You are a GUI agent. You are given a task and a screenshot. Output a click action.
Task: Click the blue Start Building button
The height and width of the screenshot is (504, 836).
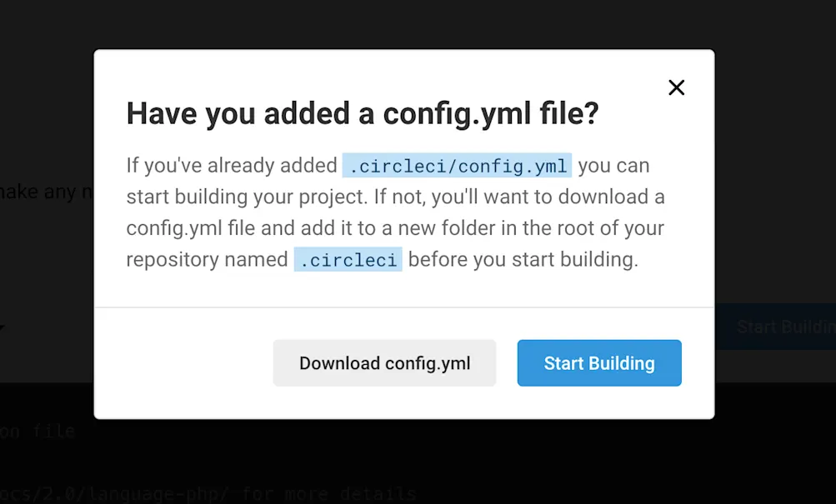599,363
